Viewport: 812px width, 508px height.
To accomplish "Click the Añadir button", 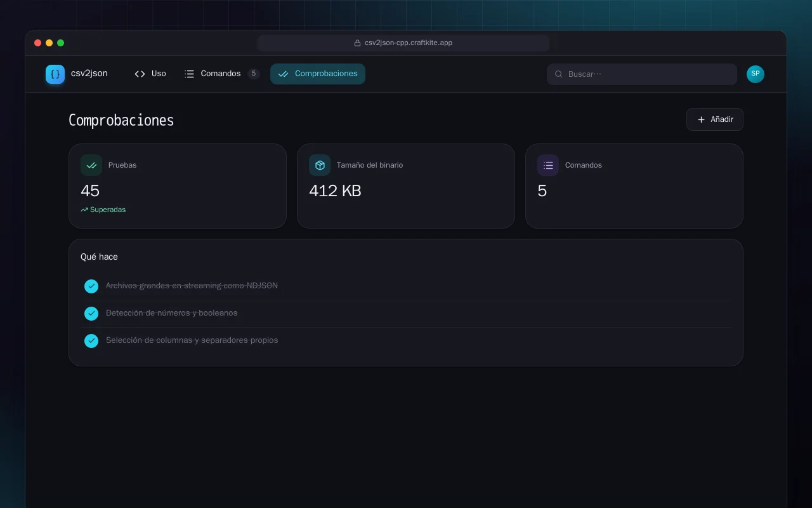I will [x=715, y=119].
